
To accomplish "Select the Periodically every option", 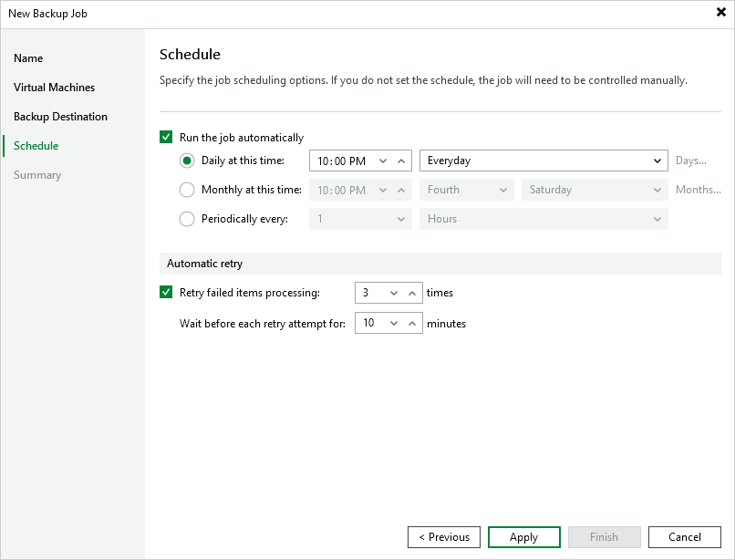I will click(x=187, y=219).
